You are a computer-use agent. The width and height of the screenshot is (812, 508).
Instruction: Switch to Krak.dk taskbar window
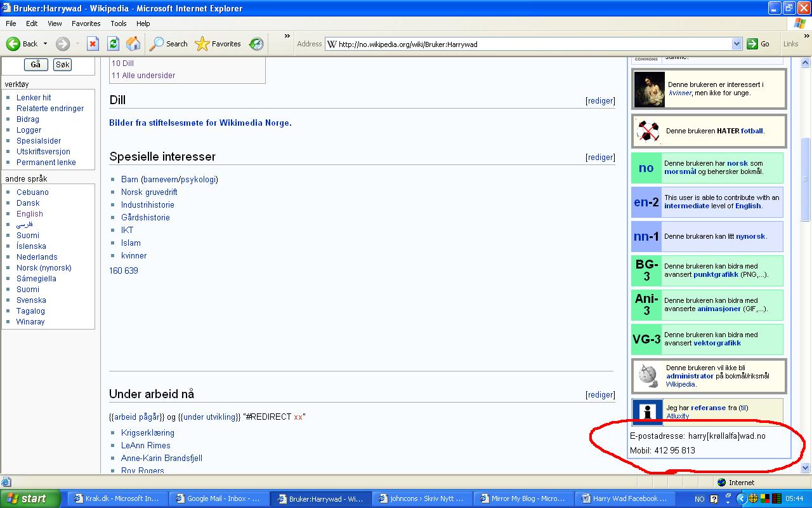coord(117,498)
